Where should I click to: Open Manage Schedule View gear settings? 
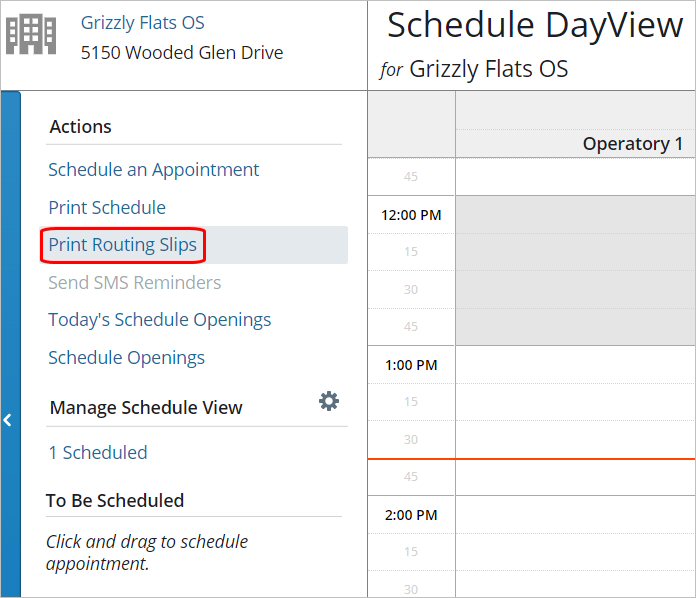pyautogui.click(x=329, y=402)
